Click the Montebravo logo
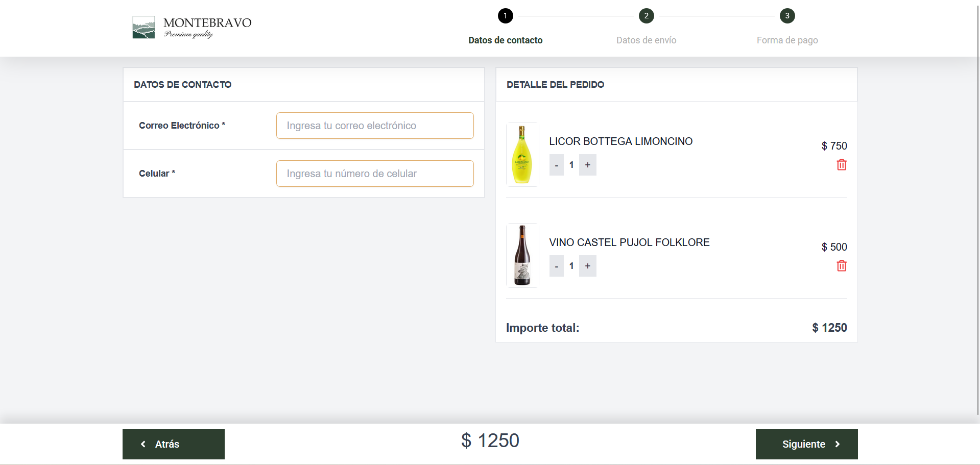The image size is (980, 465). (x=192, y=28)
